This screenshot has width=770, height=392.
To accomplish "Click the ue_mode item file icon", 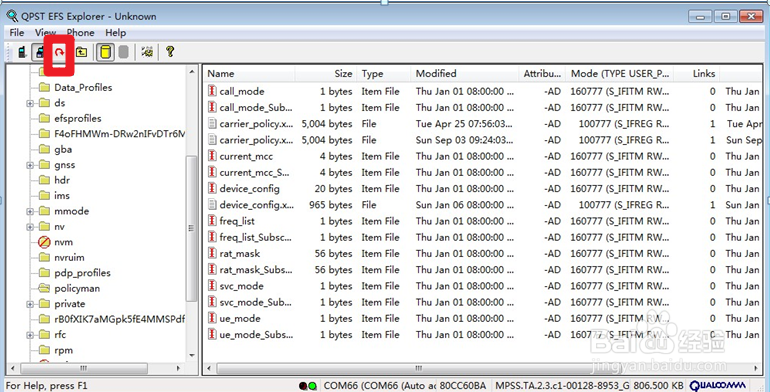I will [x=212, y=318].
